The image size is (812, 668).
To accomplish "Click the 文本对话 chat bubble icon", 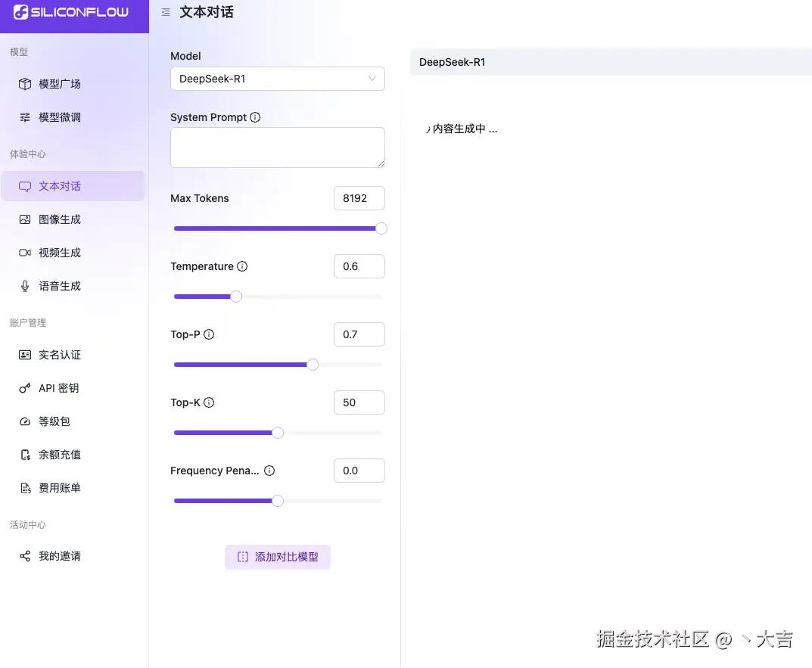I will pos(25,186).
